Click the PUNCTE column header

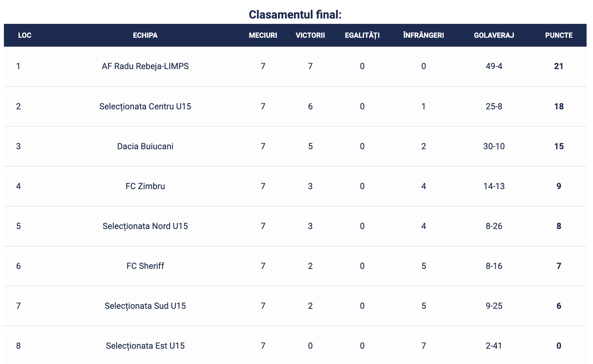click(x=558, y=35)
